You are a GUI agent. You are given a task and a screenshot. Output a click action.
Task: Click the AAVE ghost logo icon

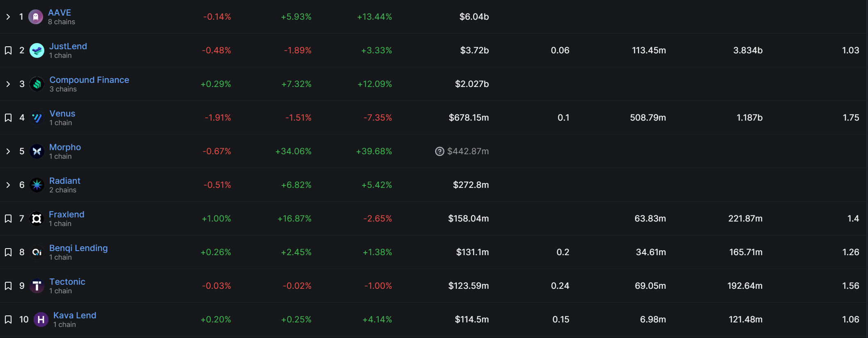coord(36,17)
